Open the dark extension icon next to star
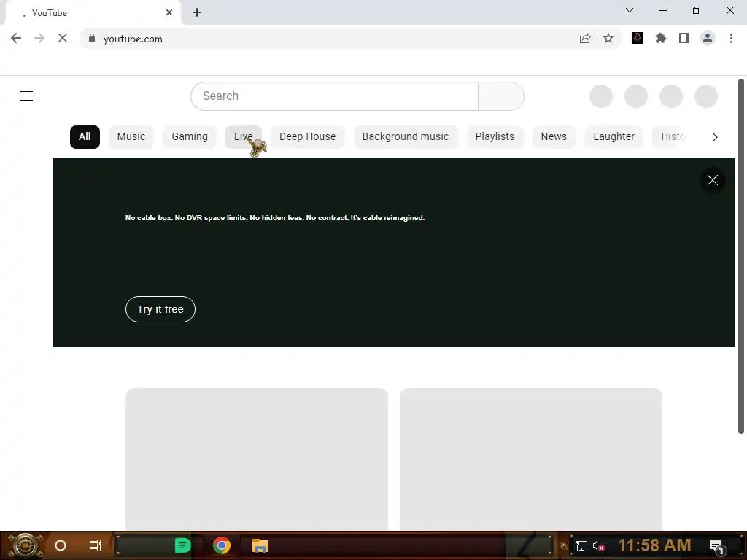This screenshot has width=747, height=560. coord(638,38)
